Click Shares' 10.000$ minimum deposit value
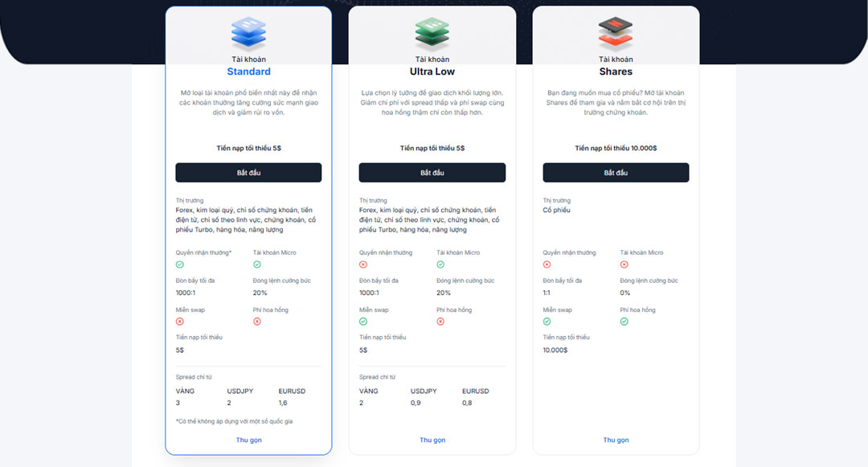 555,350
